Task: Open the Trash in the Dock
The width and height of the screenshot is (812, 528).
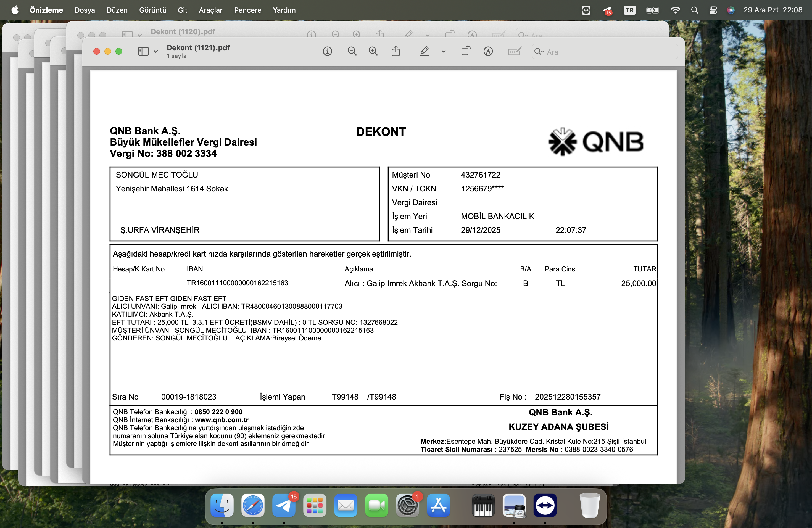Action: pos(590,505)
